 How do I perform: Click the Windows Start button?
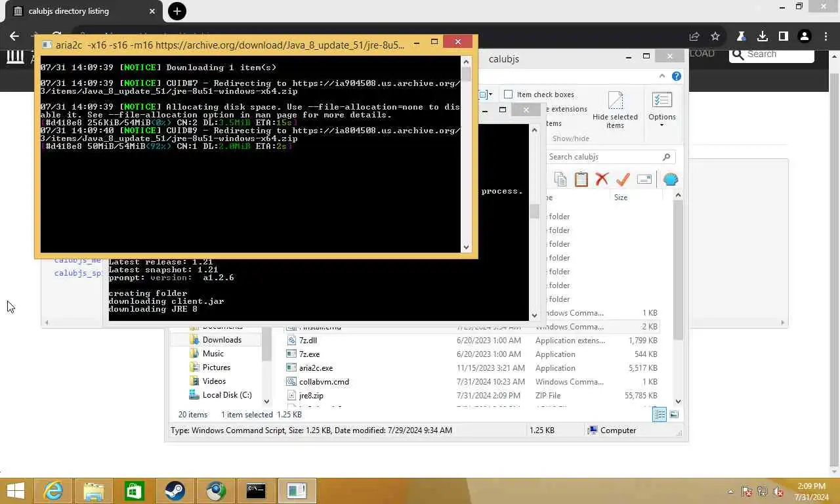pyautogui.click(x=15, y=491)
